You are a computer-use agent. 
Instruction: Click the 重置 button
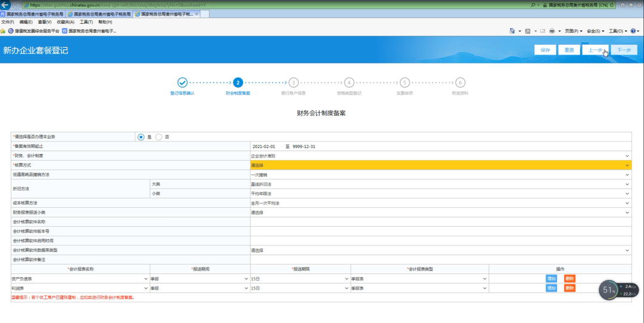click(569, 50)
